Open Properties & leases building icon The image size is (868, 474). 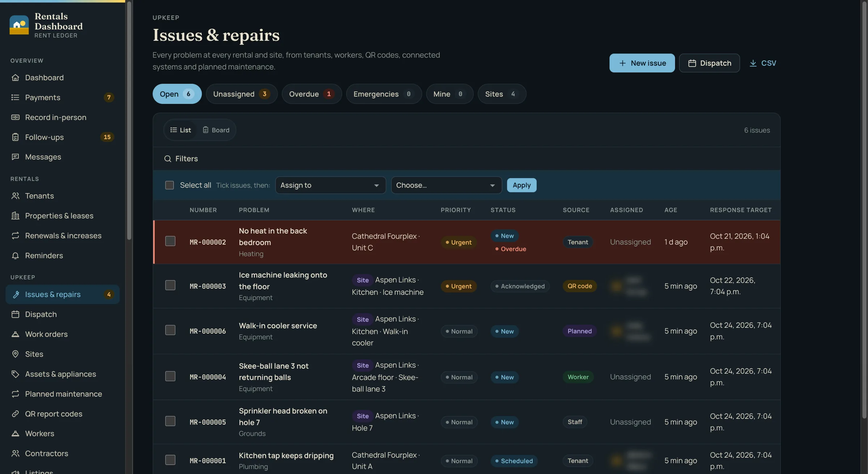tap(15, 215)
